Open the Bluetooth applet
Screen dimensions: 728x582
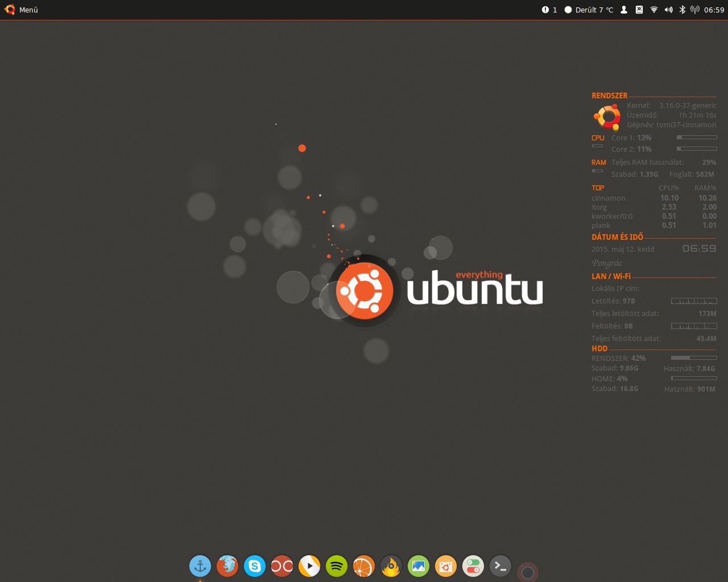coord(682,10)
